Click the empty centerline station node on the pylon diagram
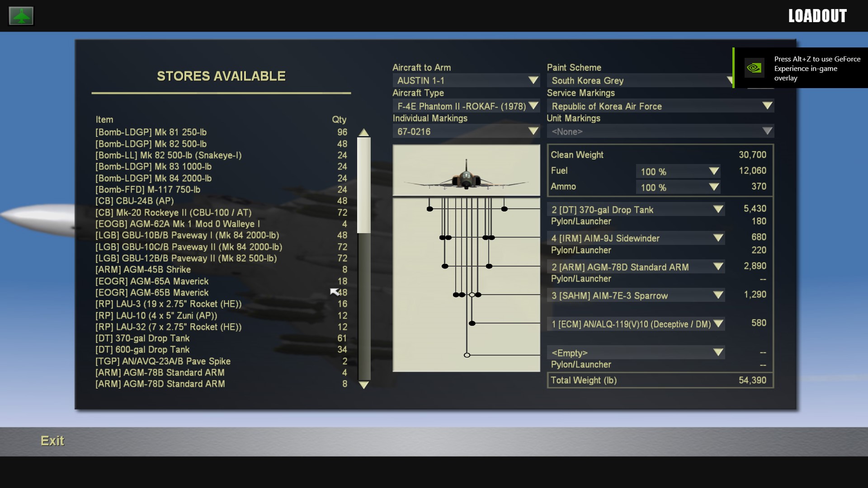This screenshot has width=868, height=488. (x=467, y=355)
